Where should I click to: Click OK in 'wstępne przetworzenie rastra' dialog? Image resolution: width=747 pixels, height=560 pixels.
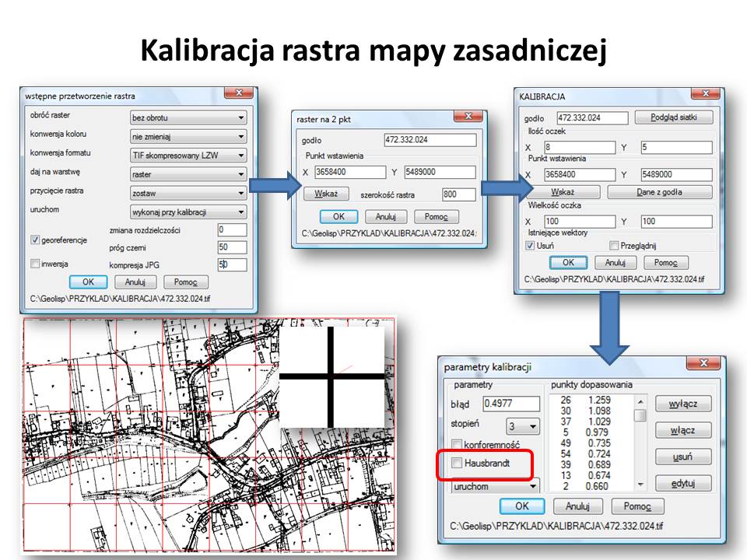(x=88, y=282)
